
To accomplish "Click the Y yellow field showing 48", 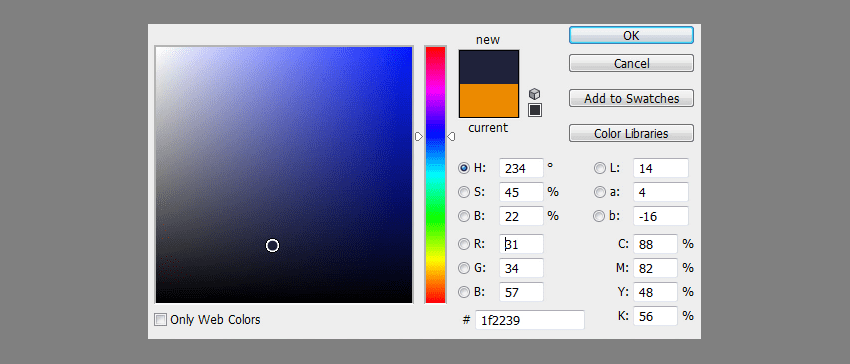I will coord(655,292).
